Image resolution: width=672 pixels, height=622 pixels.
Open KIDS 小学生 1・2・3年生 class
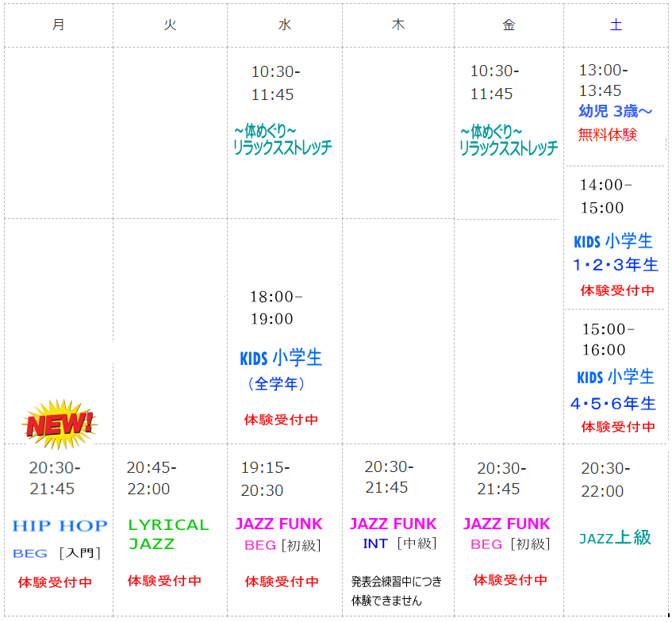tap(616, 252)
